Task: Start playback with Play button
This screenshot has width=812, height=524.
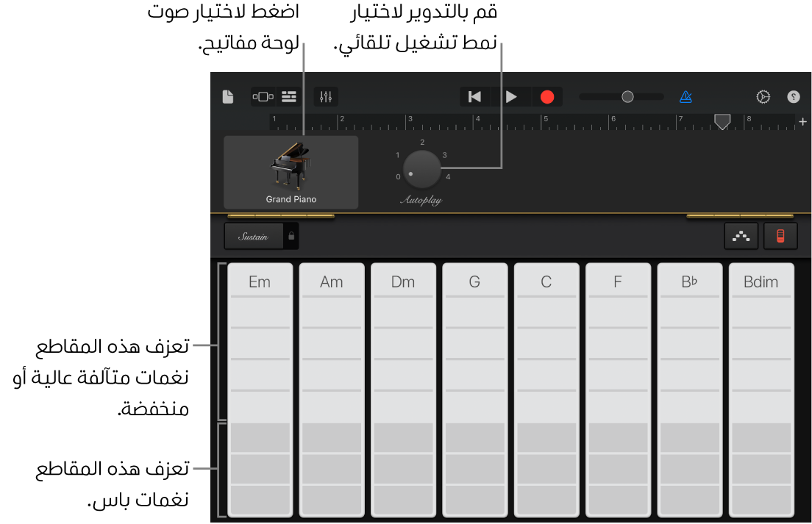Action: (510, 97)
